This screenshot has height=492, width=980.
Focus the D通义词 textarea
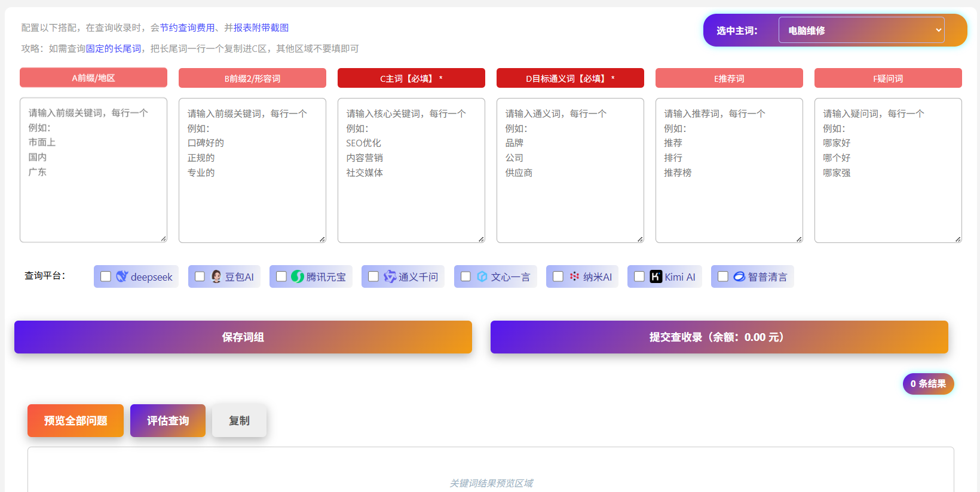point(570,170)
